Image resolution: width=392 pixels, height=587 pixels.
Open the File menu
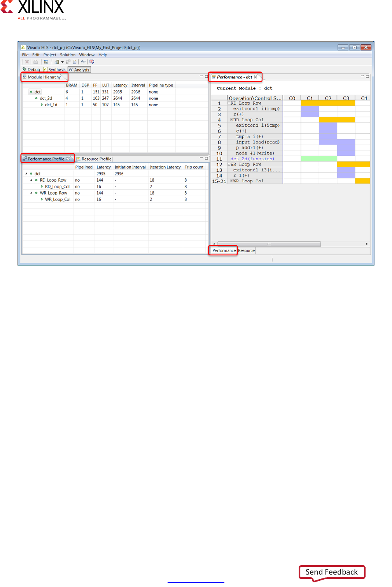point(25,55)
